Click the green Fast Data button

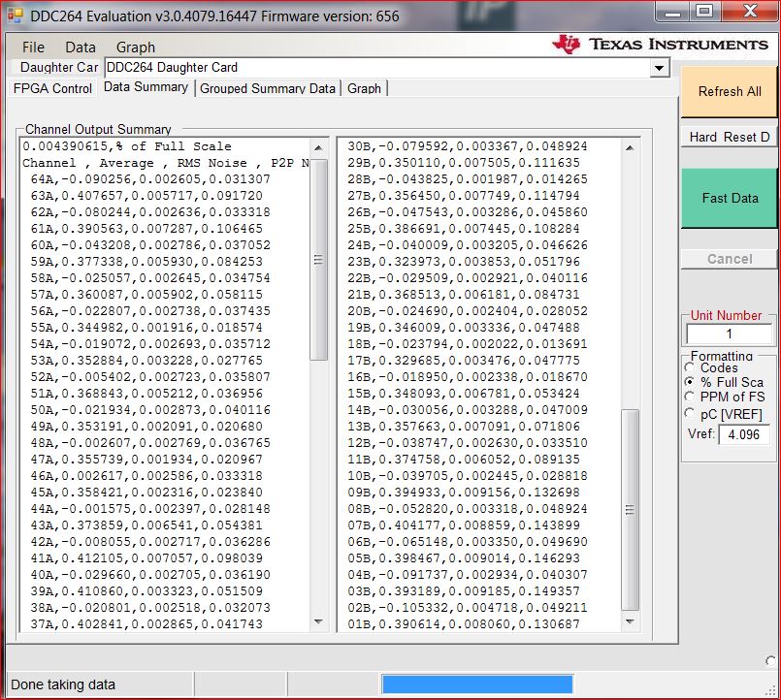pos(730,198)
